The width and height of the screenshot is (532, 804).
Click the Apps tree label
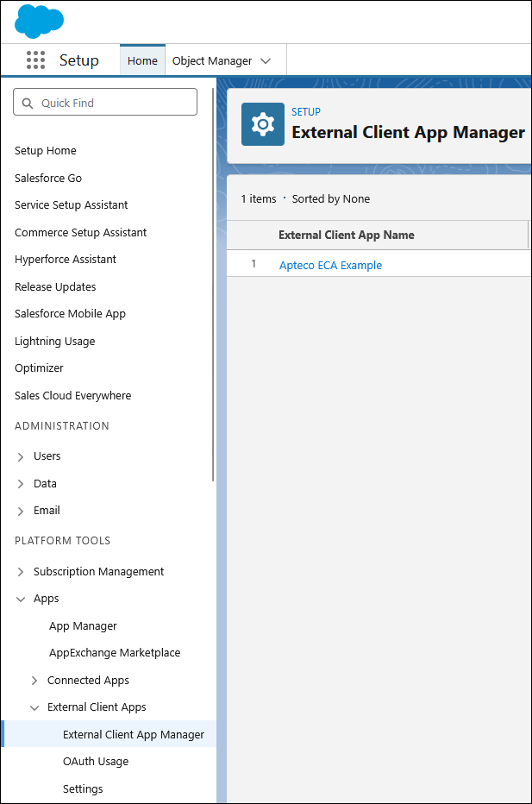(46, 599)
